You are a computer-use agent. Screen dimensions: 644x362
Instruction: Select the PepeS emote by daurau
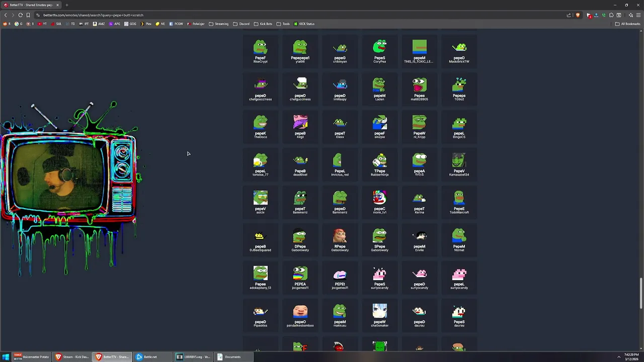pos(459,315)
